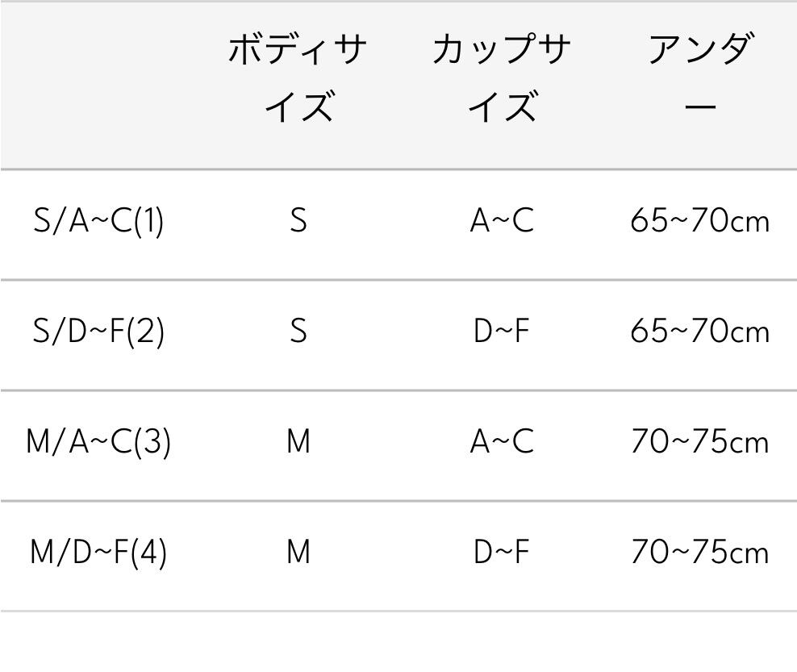Click body size S in S/D~F(2) row
Viewport: 797px width, 672px height.
tap(298, 332)
